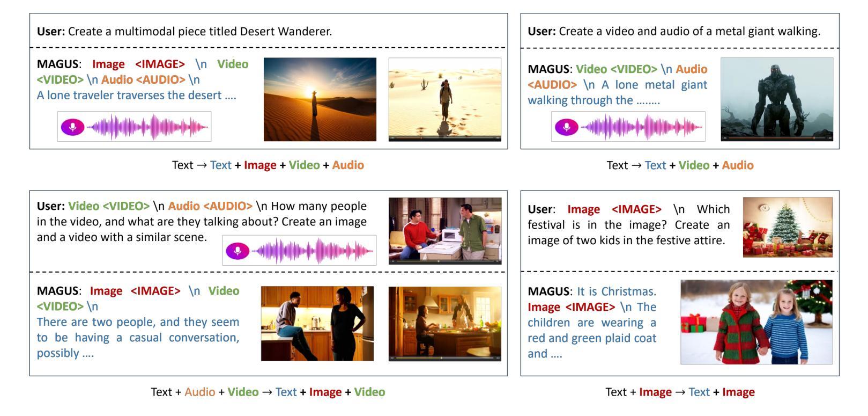Screen dimensions: 868x416
Task: Click the progress bar of the two men kitchen video
Action: 445,261
